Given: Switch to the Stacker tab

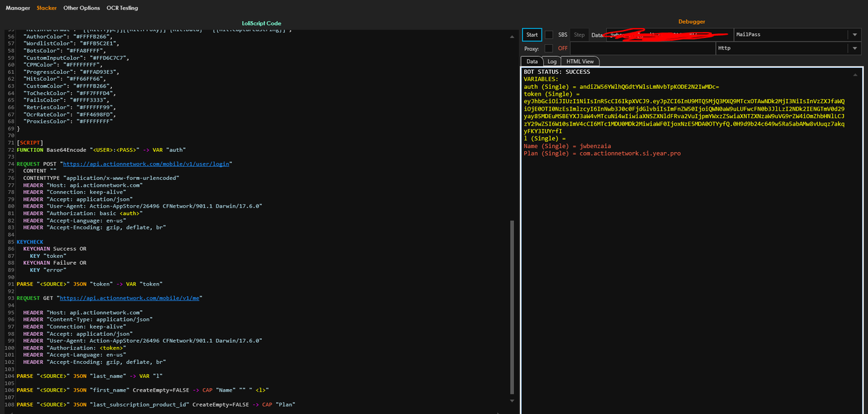Looking at the screenshot, I should pyautogui.click(x=47, y=8).
